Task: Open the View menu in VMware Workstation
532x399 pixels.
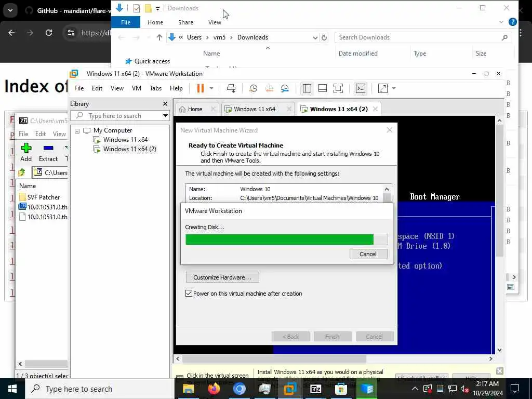Action: click(x=117, y=88)
